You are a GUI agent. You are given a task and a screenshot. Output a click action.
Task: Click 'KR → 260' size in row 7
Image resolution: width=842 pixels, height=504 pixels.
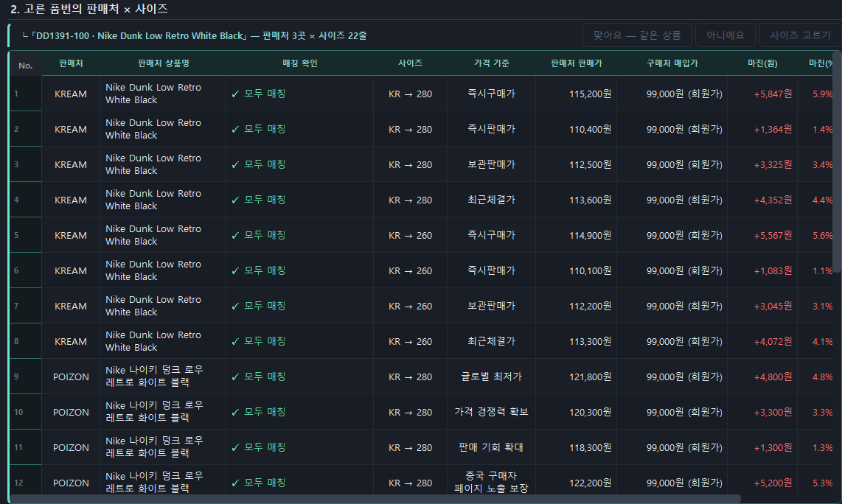point(410,306)
